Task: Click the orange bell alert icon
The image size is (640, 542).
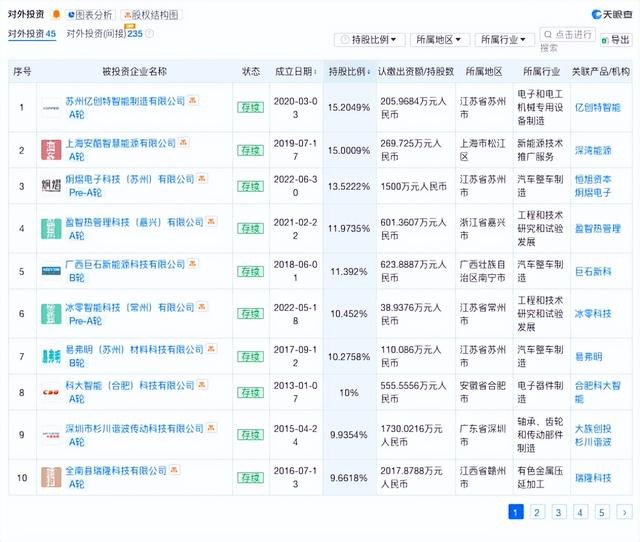Action: [x=56, y=15]
